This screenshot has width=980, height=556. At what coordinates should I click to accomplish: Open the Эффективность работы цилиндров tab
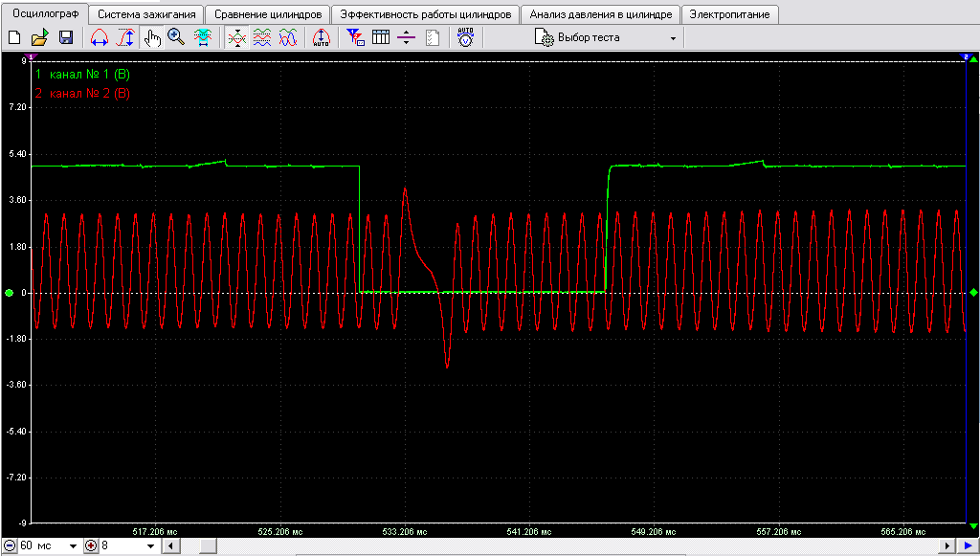[x=426, y=14]
